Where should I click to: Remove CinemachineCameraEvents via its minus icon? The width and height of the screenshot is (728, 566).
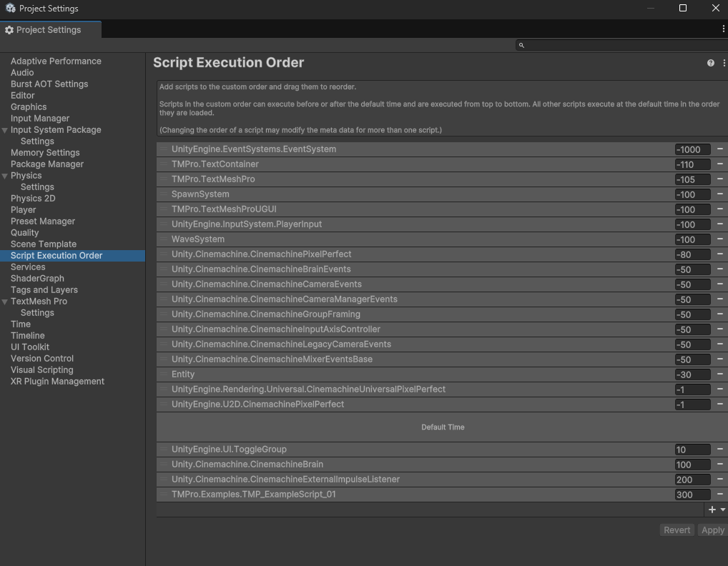coord(719,284)
